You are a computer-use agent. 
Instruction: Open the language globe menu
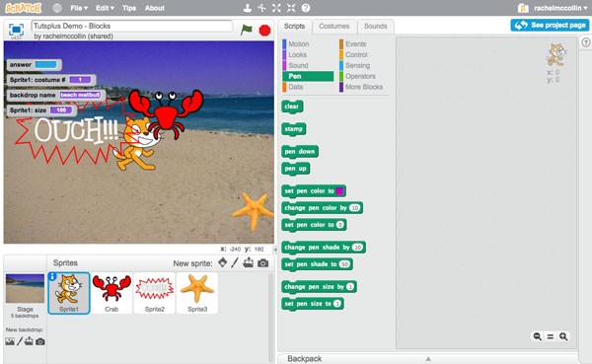[x=57, y=8]
